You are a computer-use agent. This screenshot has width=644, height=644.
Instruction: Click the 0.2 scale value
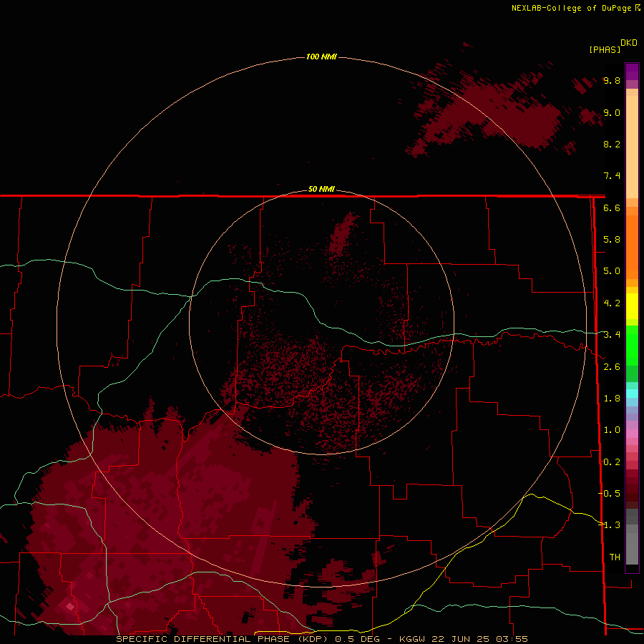(612, 462)
